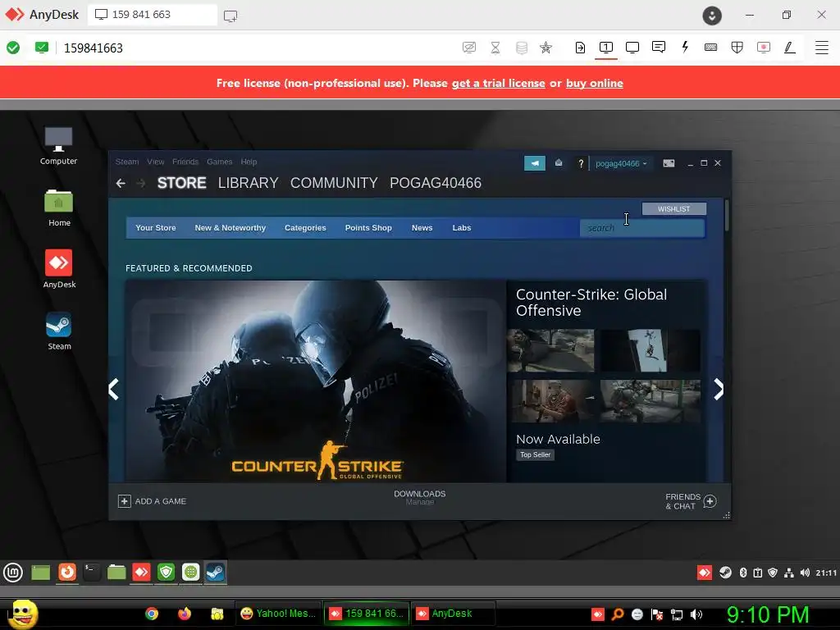
Task: Click ADD A GAME button
Action: (x=152, y=501)
